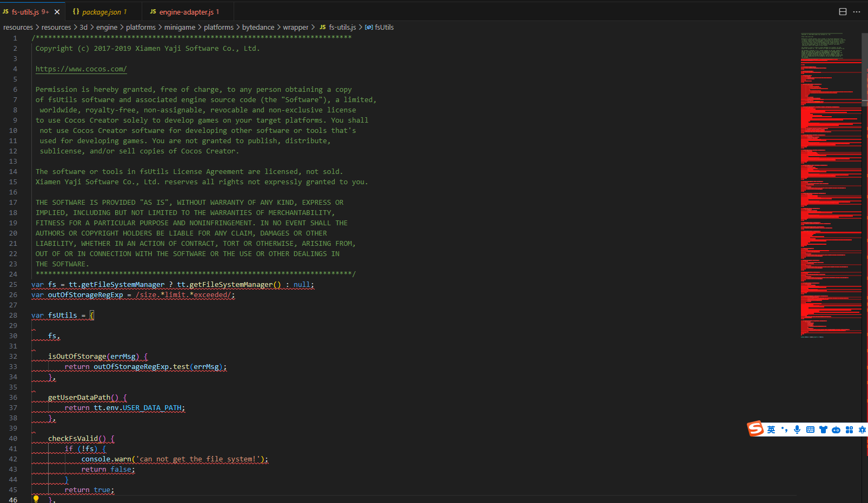Image resolution: width=868 pixels, height=503 pixels.
Task: Open the fsUtils symbol breadcrumb
Action: 380,27
